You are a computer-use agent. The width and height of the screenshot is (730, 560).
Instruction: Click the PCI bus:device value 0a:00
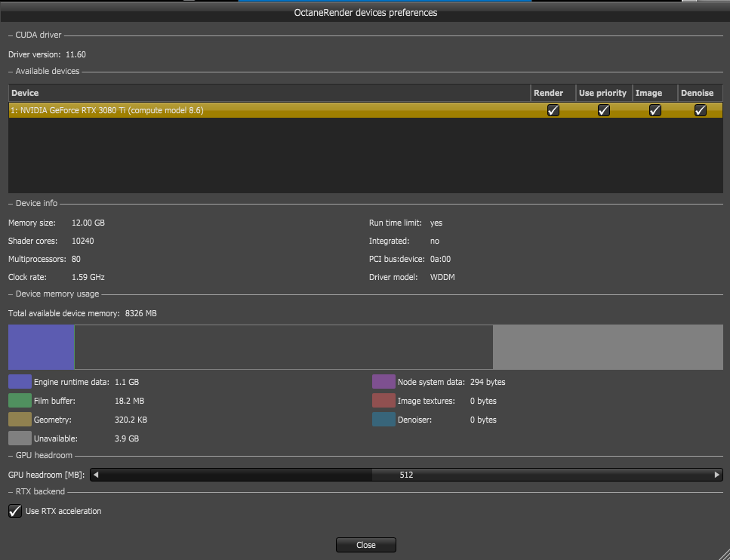[x=440, y=259]
